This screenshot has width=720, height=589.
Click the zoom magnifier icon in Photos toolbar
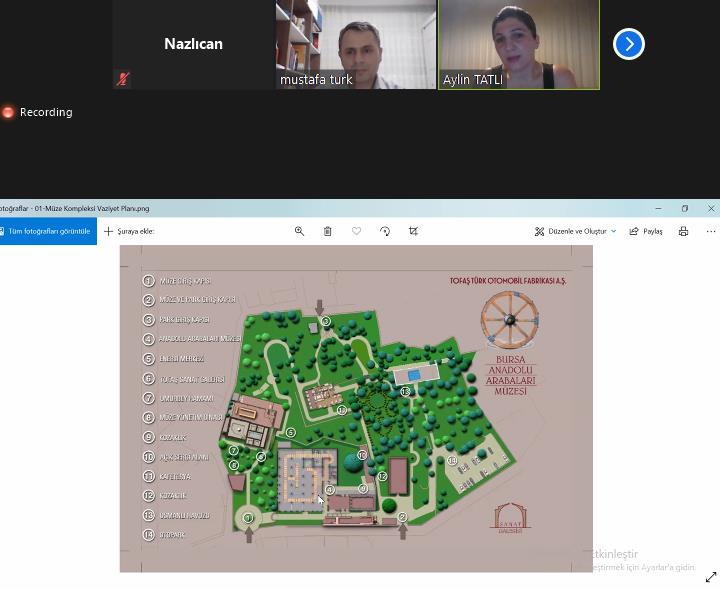pyautogui.click(x=299, y=231)
